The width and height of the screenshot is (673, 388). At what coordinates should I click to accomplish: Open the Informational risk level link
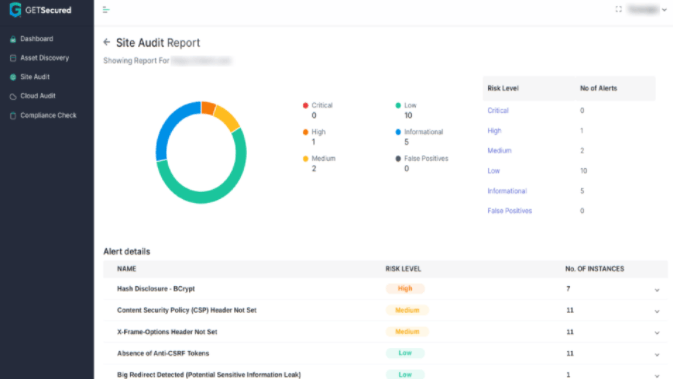tap(507, 191)
